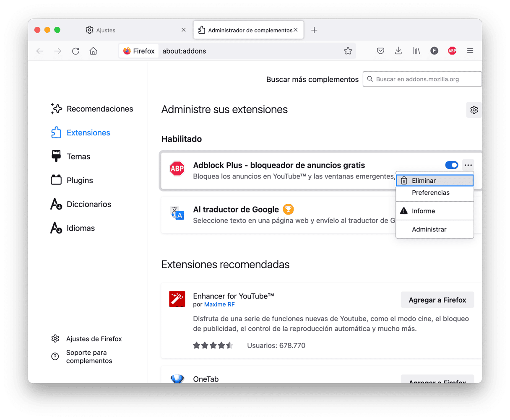This screenshot has height=420, width=510.
Task: Click the OneTab extension name
Action: click(206, 379)
